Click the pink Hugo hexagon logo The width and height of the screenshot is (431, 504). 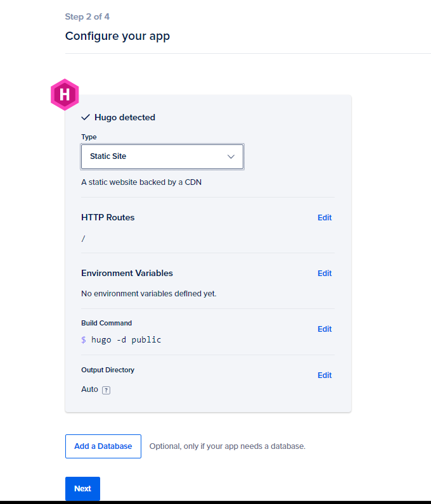pos(64,95)
